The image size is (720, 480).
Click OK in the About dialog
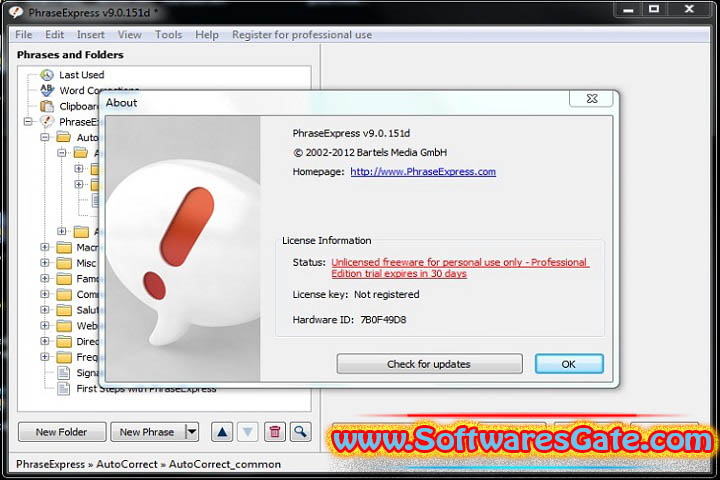(x=569, y=364)
